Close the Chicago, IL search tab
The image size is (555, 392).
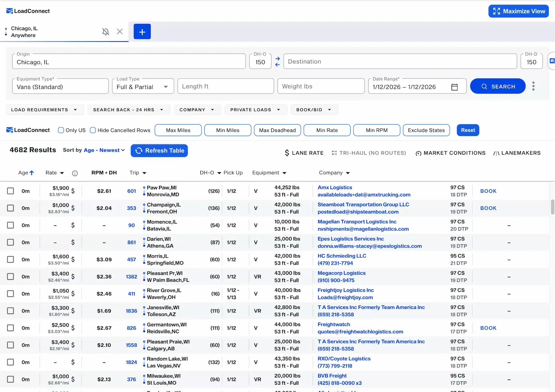click(120, 32)
